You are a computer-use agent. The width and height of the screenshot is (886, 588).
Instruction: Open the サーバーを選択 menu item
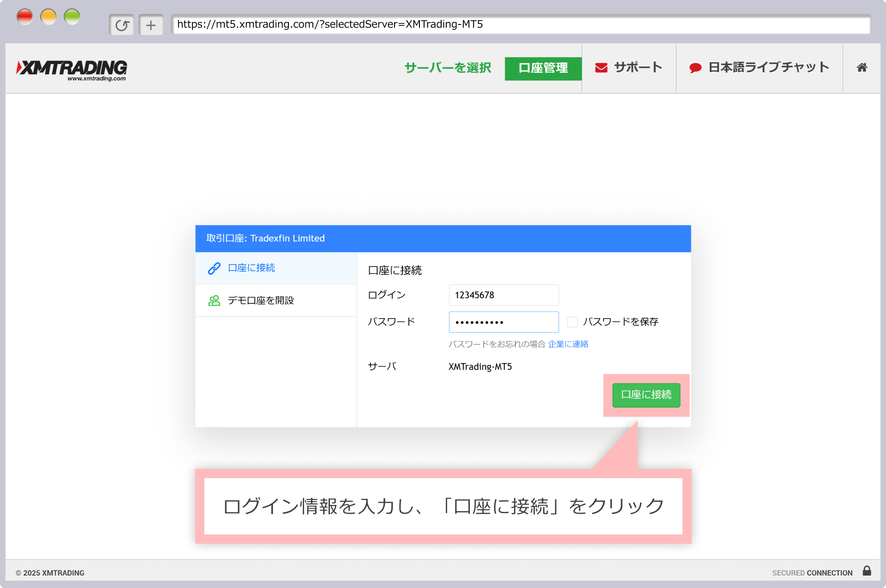448,68
